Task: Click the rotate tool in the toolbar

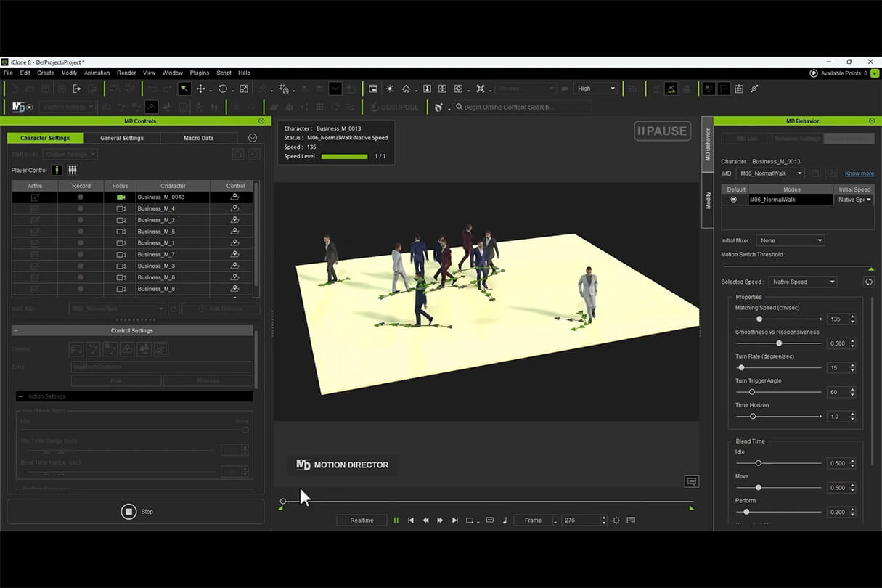Action: pos(222,89)
